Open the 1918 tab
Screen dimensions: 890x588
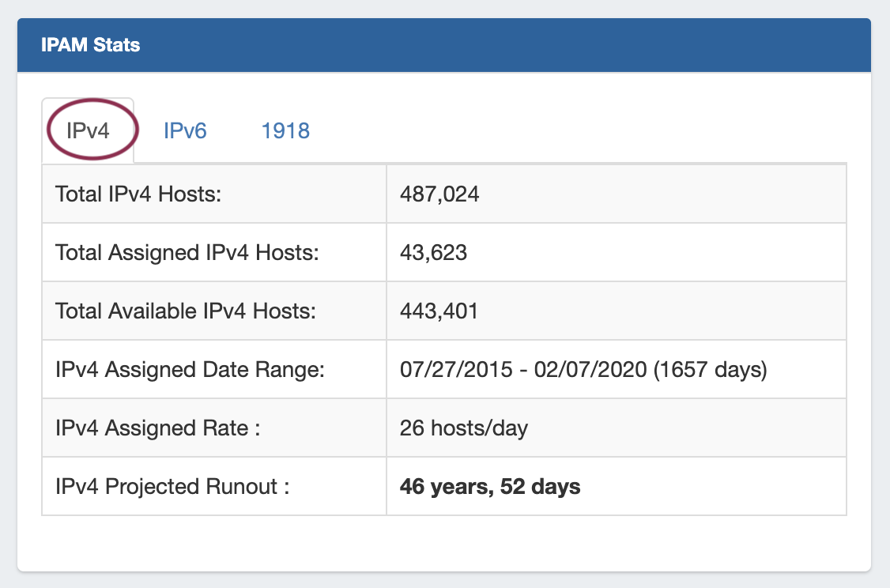(285, 131)
